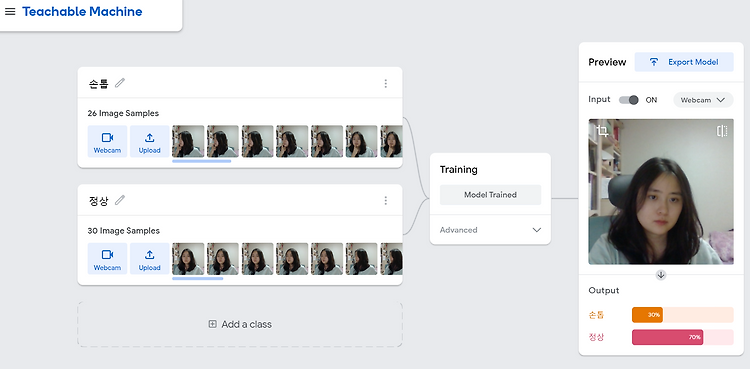Add a class
This screenshot has height=369, width=750.
click(240, 324)
